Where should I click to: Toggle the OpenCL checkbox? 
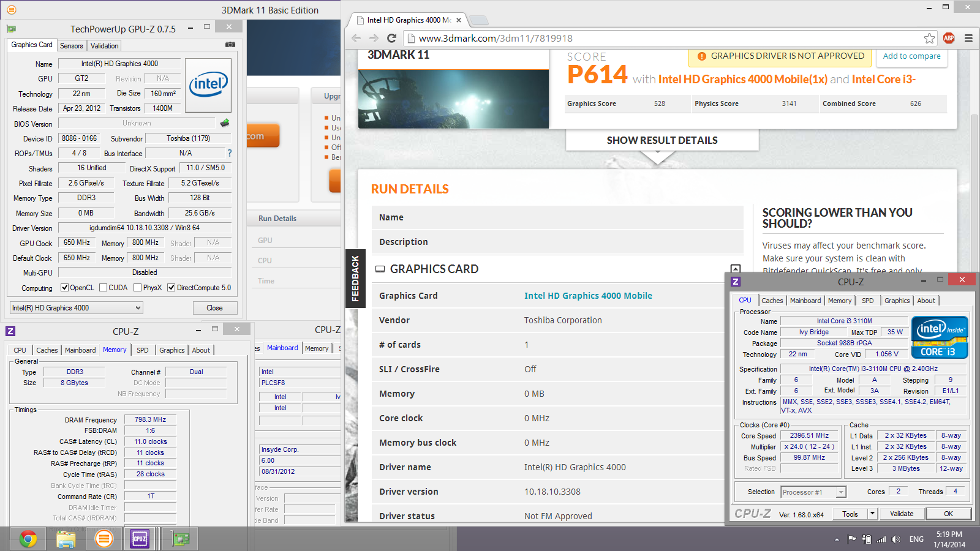[64, 288]
